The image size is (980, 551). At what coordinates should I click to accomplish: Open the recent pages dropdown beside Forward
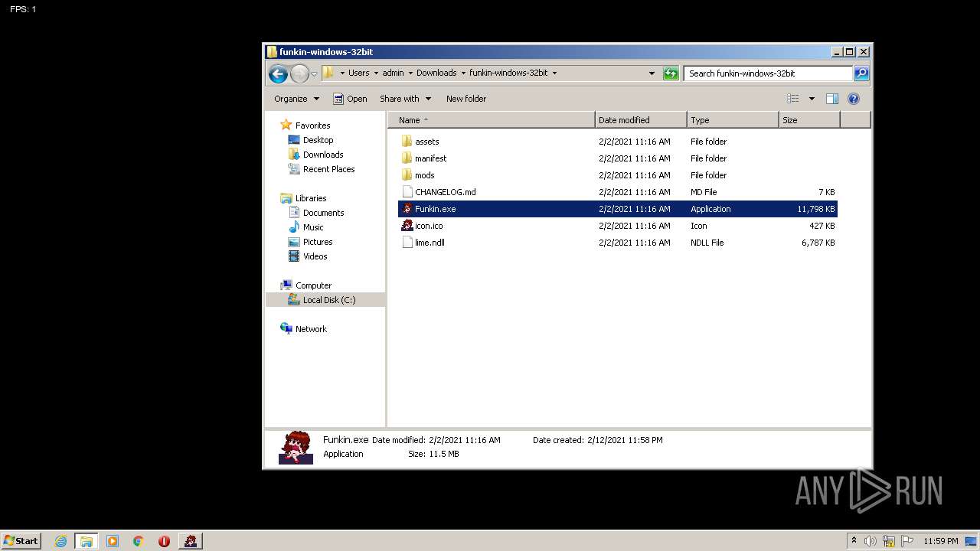point(314,74)
